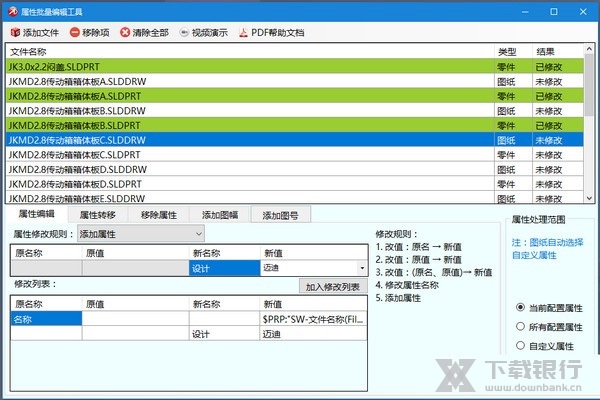Select the row JKMD2.8传动箱箱体板D.SLDDRW
The image size is (600, 400).
295,169
